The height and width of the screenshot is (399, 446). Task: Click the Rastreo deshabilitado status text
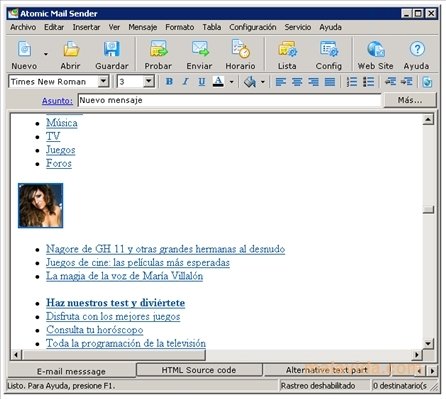pos(318,386)
